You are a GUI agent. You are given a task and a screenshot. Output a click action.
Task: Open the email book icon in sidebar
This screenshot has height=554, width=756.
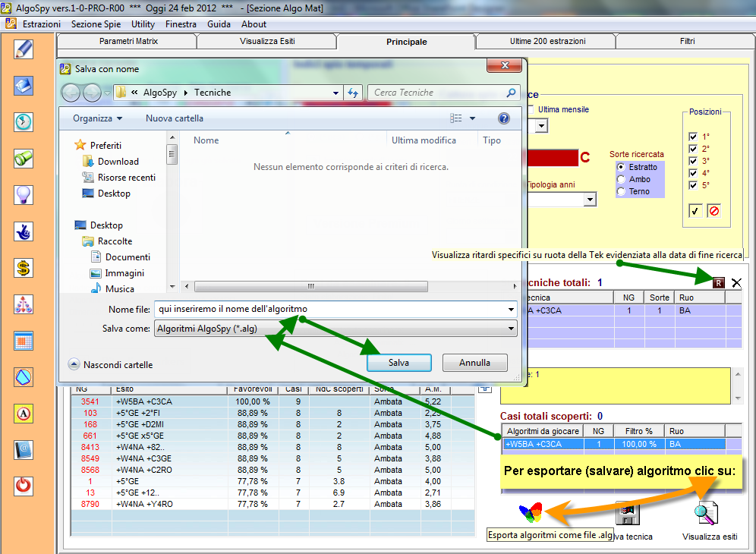23,450
